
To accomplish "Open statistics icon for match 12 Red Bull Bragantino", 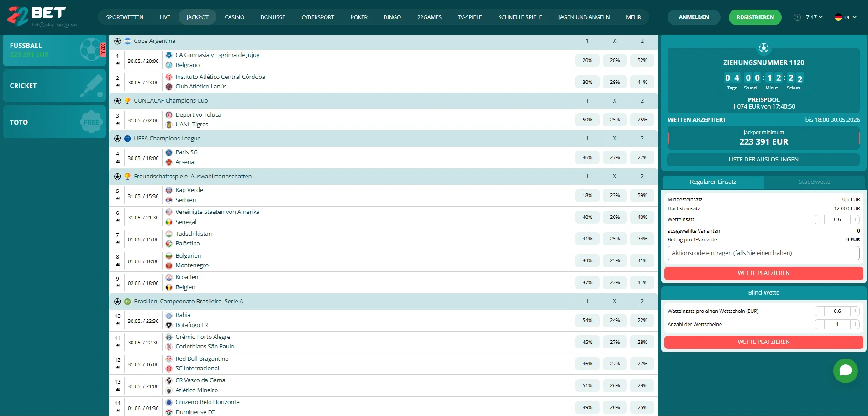I will point(117,367).
